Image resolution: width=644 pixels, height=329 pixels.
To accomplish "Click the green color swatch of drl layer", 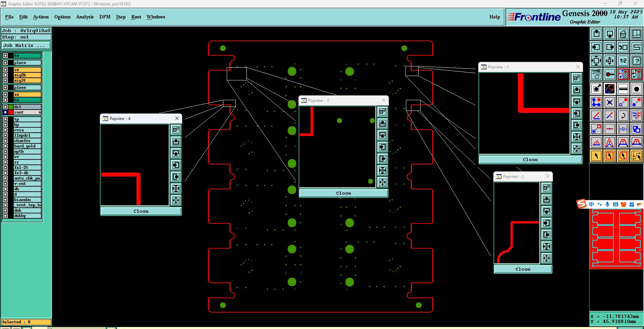I will pos(11,107).
